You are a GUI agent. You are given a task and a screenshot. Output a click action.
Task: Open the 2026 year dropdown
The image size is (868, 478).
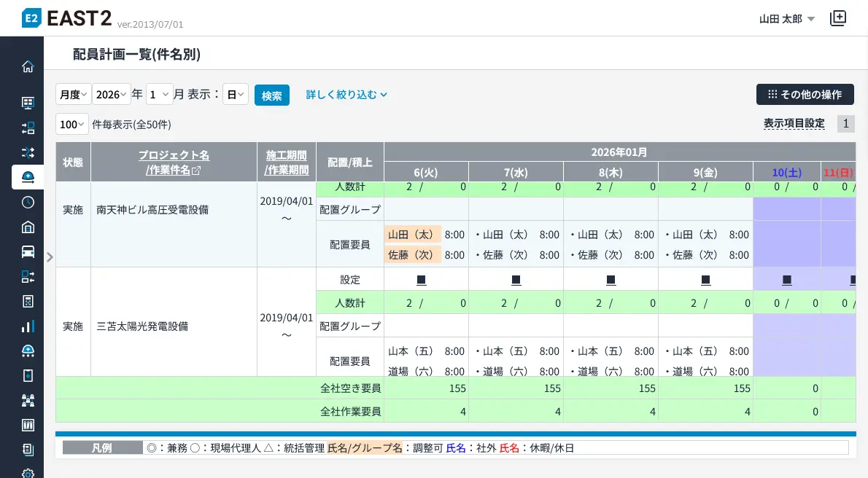tap(112, 95)
